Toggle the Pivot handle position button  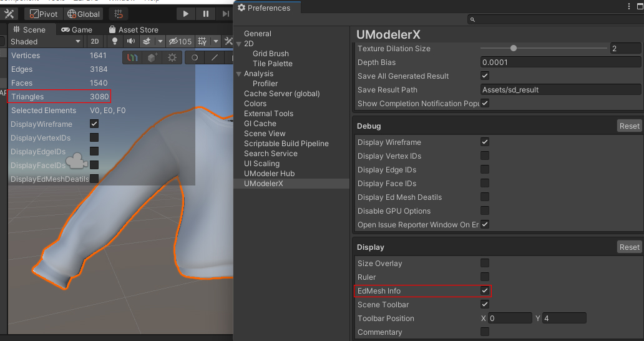pyautogui.click(x=44, y=14)
